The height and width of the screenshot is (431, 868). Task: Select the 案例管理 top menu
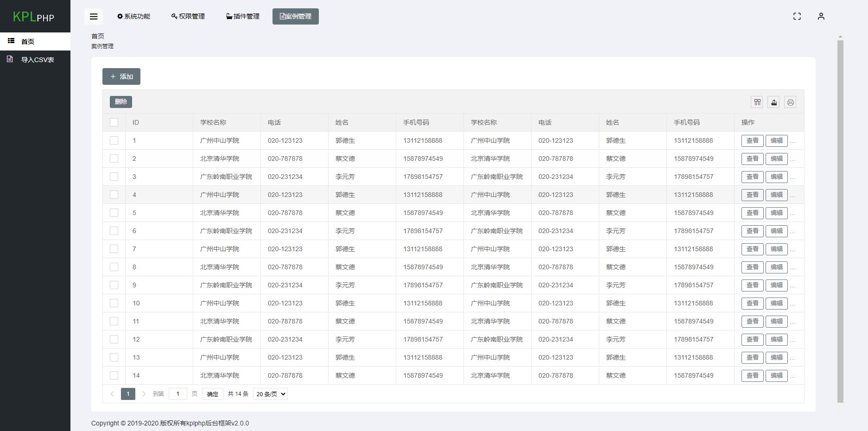tap(296, 16)
